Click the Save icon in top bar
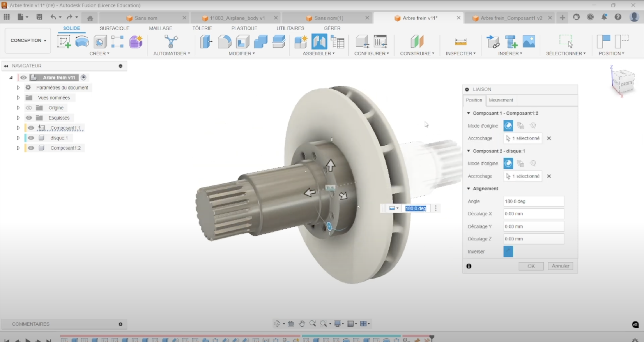Screen dimensions: 644x342 click(39, 17)
